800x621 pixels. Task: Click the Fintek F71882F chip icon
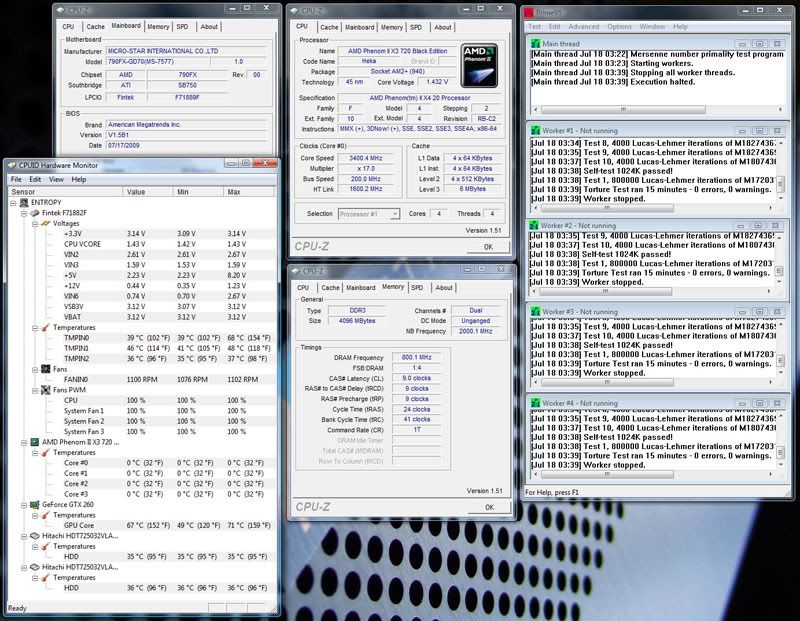click(35, 213)
